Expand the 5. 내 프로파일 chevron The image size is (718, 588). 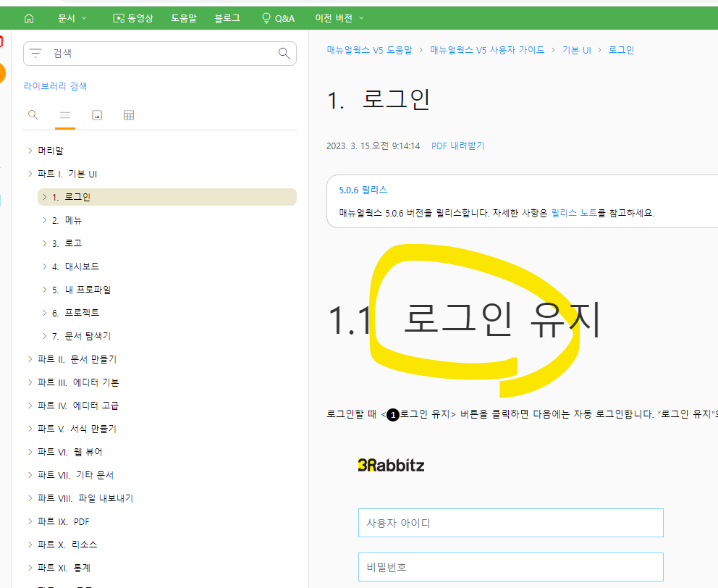pyautogui.click(x=44, y=289)
